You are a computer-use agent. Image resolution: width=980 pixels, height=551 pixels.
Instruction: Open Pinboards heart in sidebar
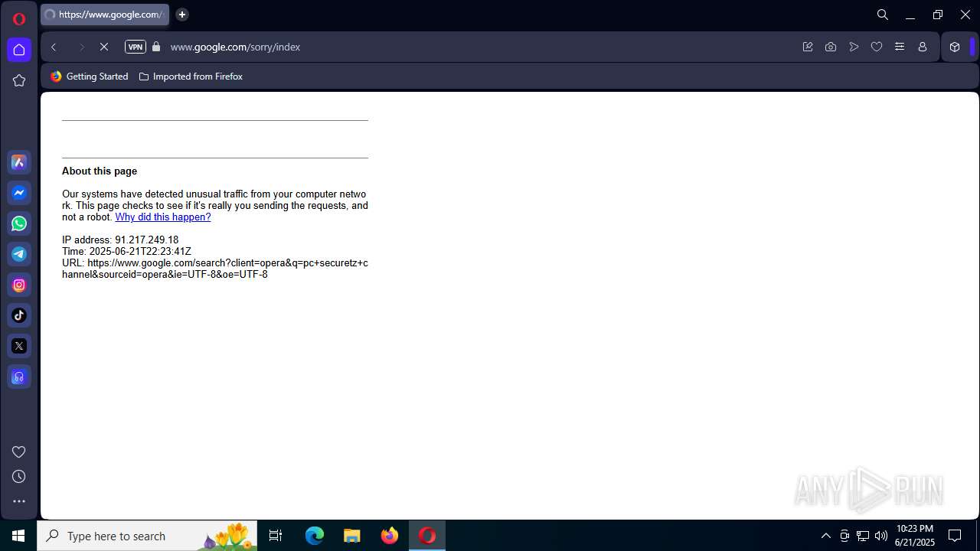pos(19,452)
